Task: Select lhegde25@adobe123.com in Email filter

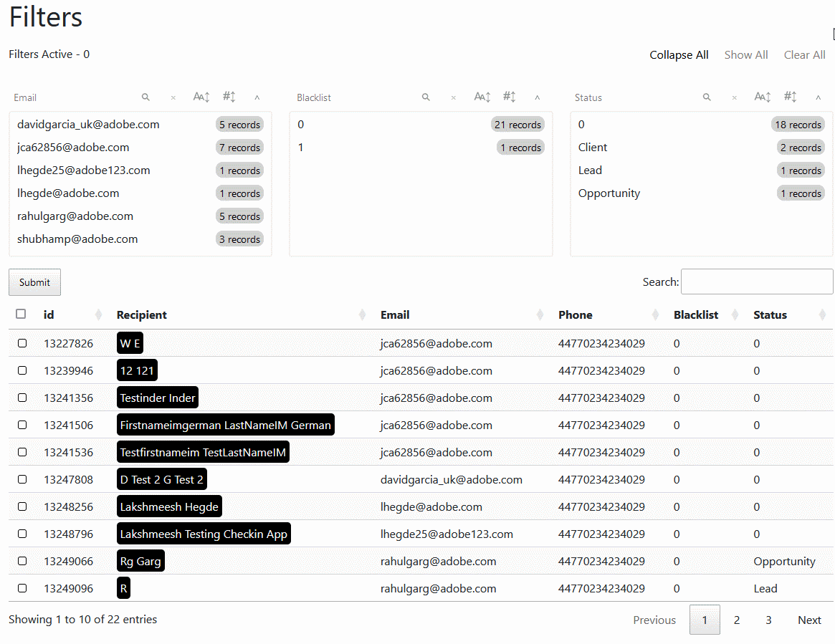Action: (x=140, y=170)
